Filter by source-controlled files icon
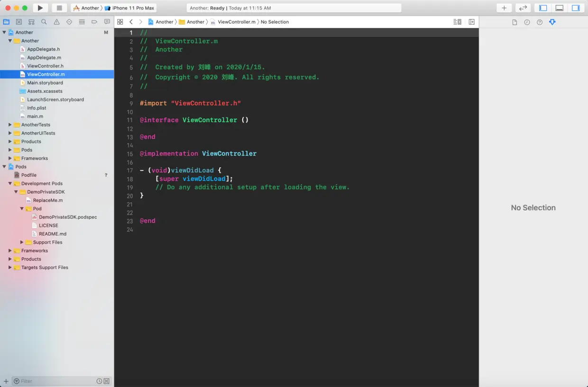 tap(107, 381)
